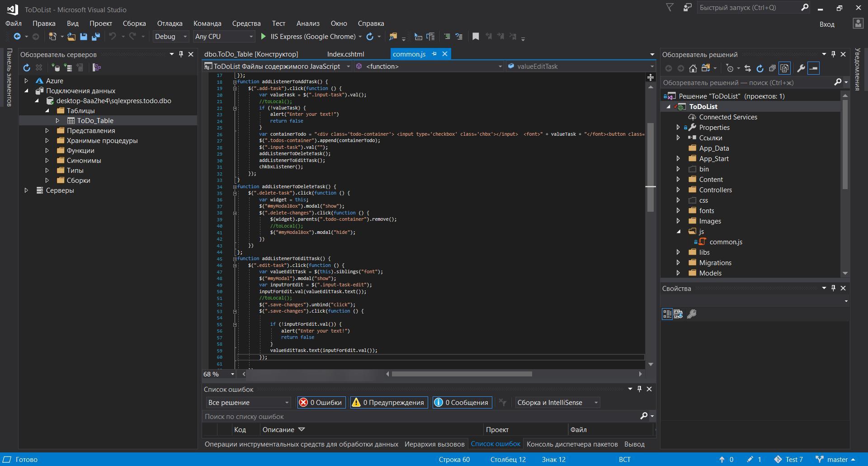Click the Save All toolbar icon

click(x=95, y=37)
